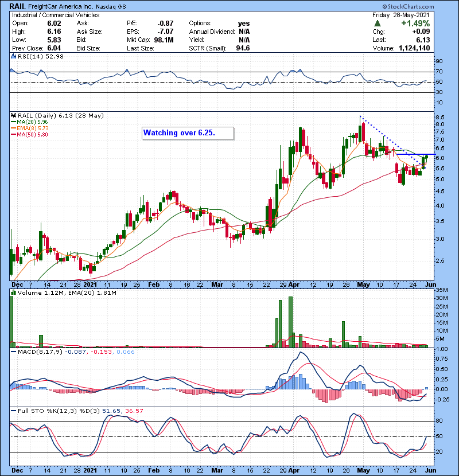Click the Volume value 1,124,140

414,48
